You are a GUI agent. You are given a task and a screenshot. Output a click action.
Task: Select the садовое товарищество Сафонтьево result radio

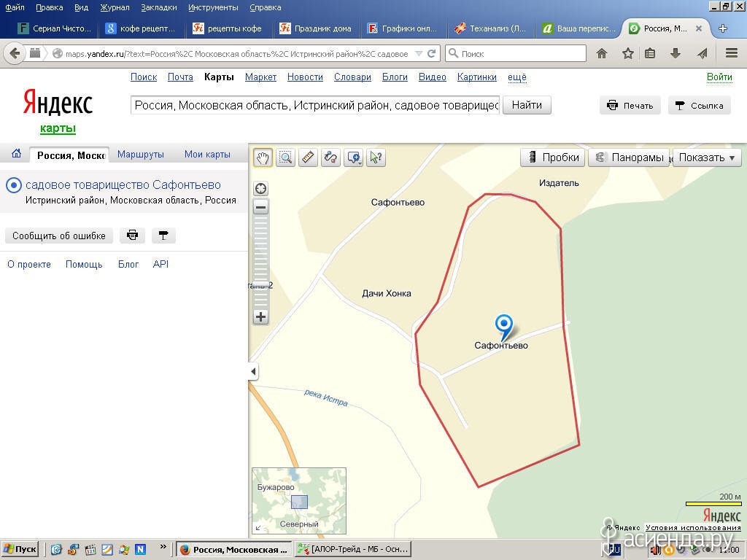[14, 185]
